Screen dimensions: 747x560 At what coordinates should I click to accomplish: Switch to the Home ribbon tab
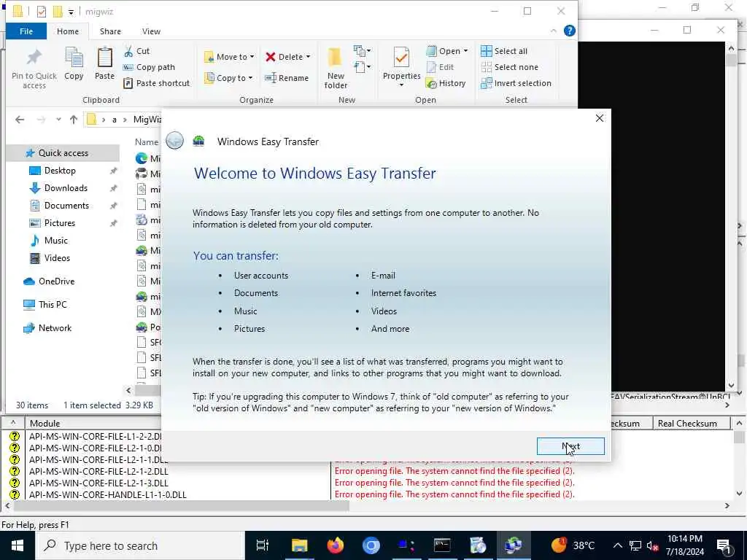[x=68, y=31]
